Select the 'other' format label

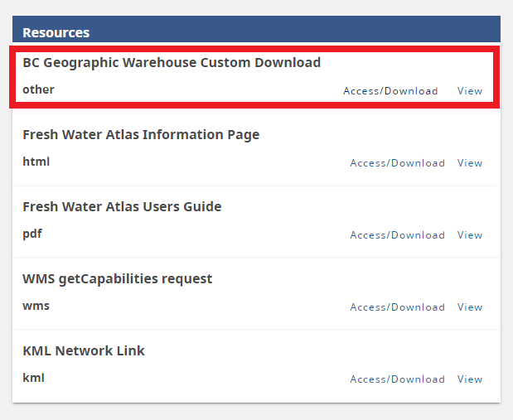(x=38, y=89)
